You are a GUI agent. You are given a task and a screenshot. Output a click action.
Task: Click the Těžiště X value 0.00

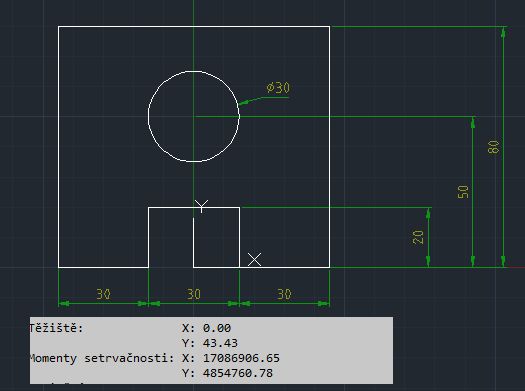coord(217,328)
